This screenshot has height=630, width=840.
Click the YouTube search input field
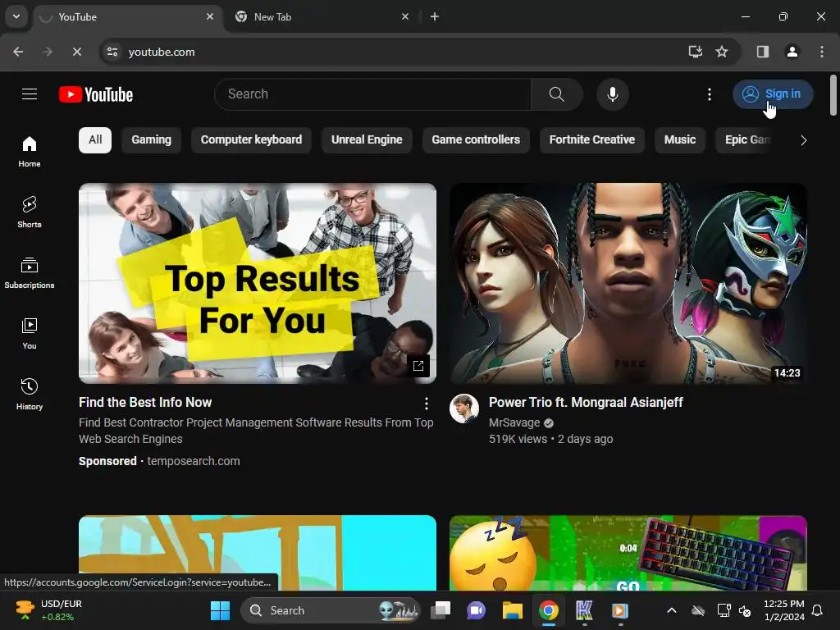coord(373,94)
